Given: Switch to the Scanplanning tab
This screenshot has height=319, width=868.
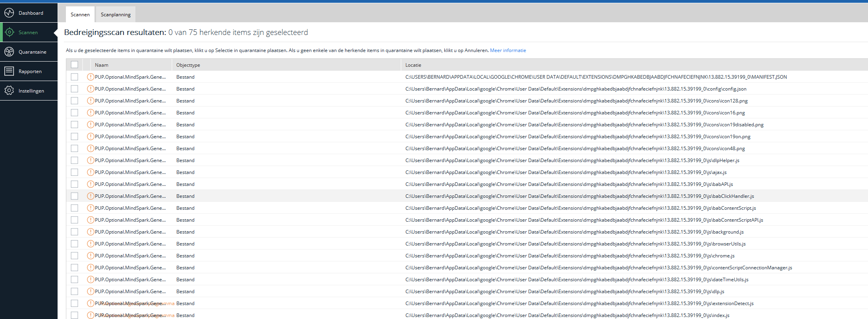Looking at the screenshot, I should point(116,15).
